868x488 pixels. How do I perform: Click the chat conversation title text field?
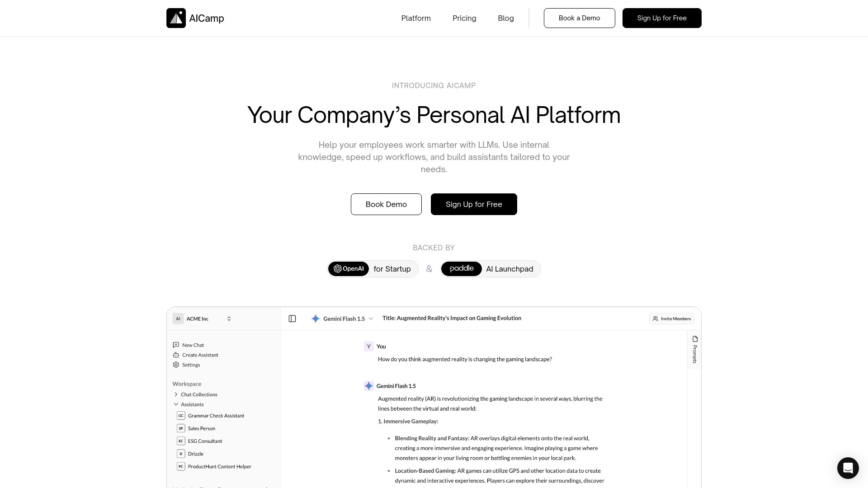point(452,318)
